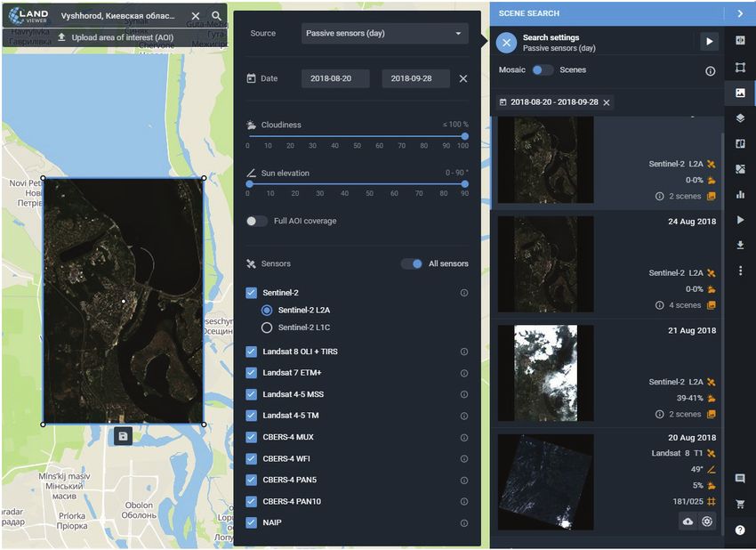The image size is (756, 550).
Task: Open the layers icon in right sidebar
Action: click(740, 118)
